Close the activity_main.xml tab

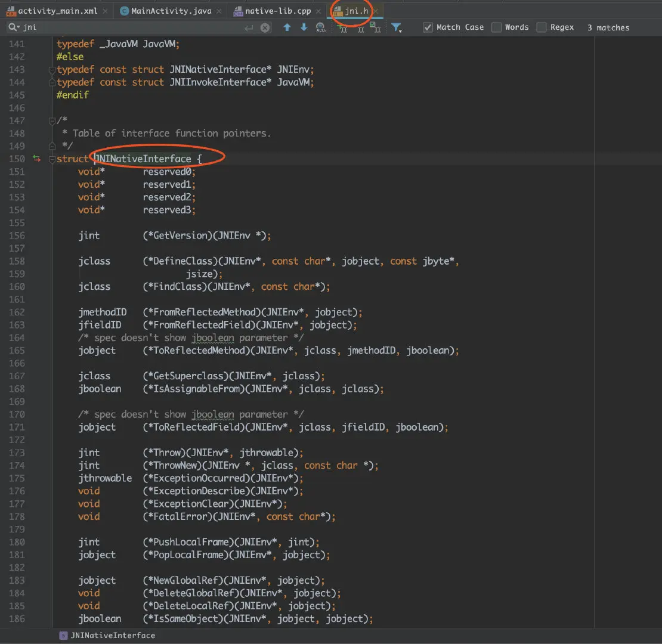click(106, 11)
